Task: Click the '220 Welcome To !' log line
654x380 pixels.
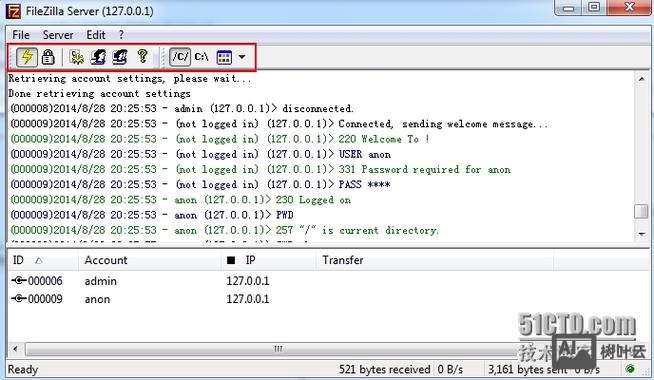Action: 220,139
